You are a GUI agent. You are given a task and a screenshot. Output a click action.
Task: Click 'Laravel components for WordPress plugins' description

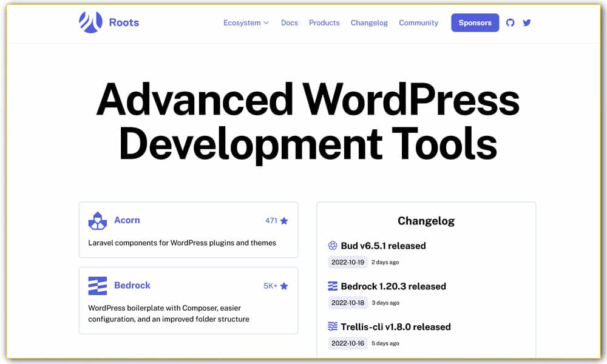point(182,243)
